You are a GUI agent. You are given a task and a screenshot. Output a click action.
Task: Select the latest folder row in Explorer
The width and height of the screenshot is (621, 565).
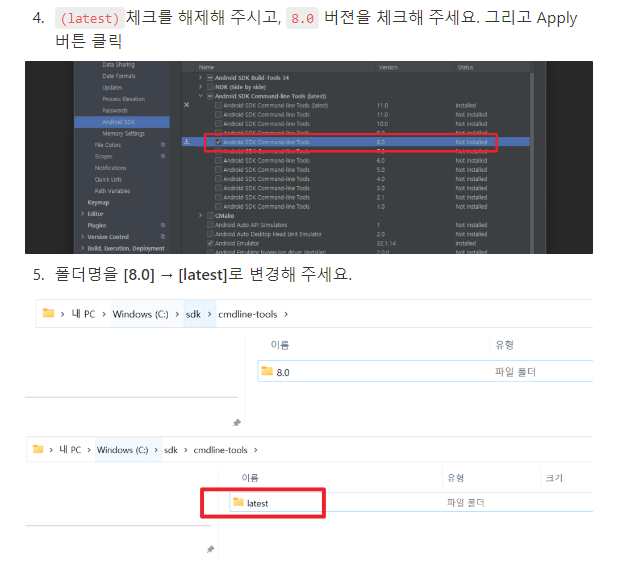pos(411,502)
